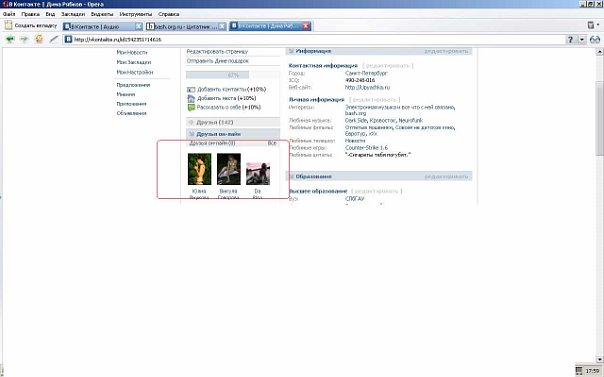Click the Санкт-Петербург city link

(366, 73)
